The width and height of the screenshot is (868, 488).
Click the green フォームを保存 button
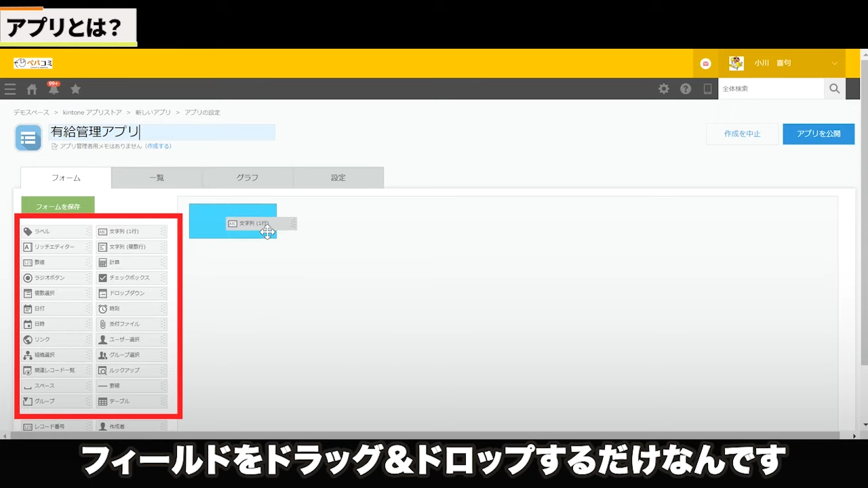pyautogui.click(x=58, y=206)
